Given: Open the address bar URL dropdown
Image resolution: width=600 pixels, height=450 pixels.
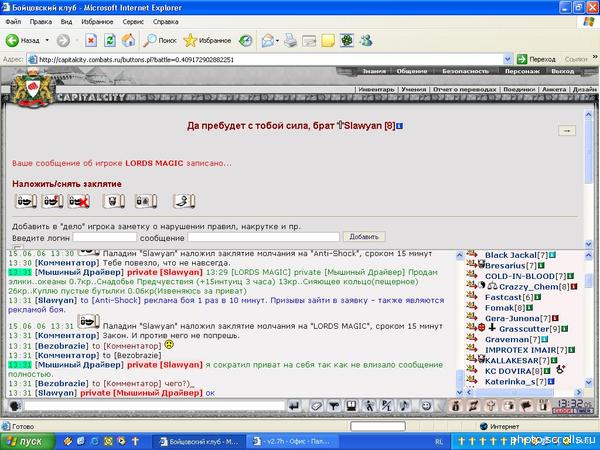Looking at the screenshot, I should (x=507, y=59).
